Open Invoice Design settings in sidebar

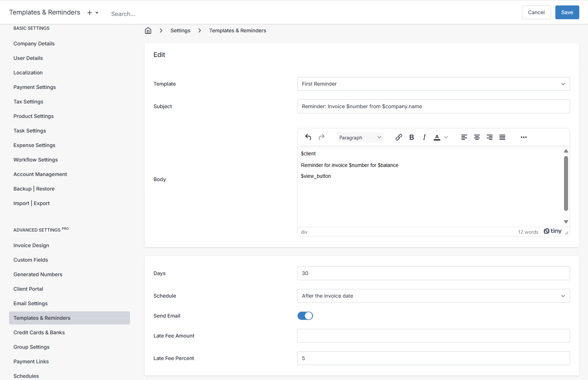click(31, 245)
